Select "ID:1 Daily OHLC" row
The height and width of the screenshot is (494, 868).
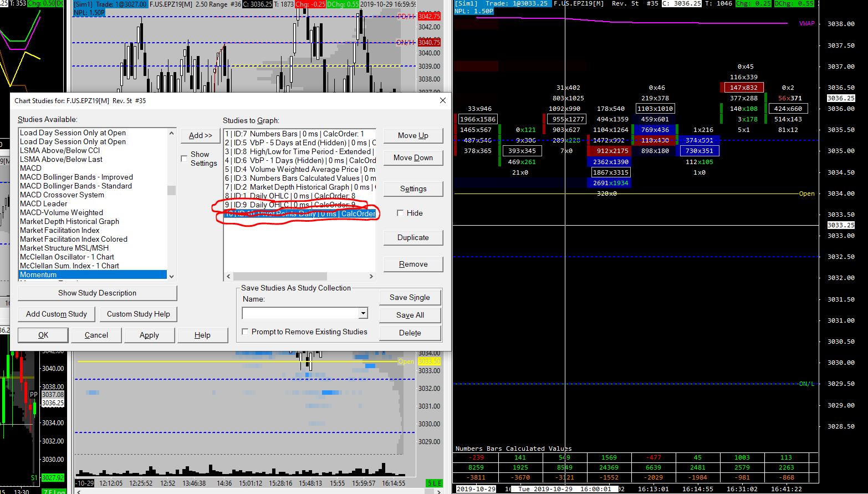(x=300, y=196)
